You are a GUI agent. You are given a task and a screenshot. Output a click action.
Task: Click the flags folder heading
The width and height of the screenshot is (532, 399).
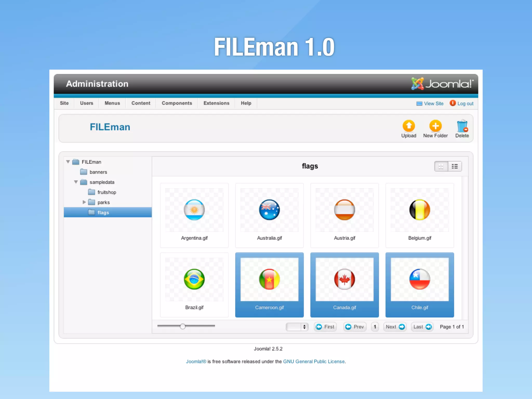[x=310, y=166]
